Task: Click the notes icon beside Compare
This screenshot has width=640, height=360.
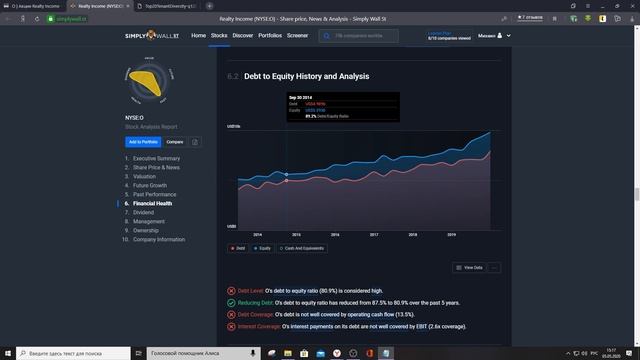Action: coord(195,142)
